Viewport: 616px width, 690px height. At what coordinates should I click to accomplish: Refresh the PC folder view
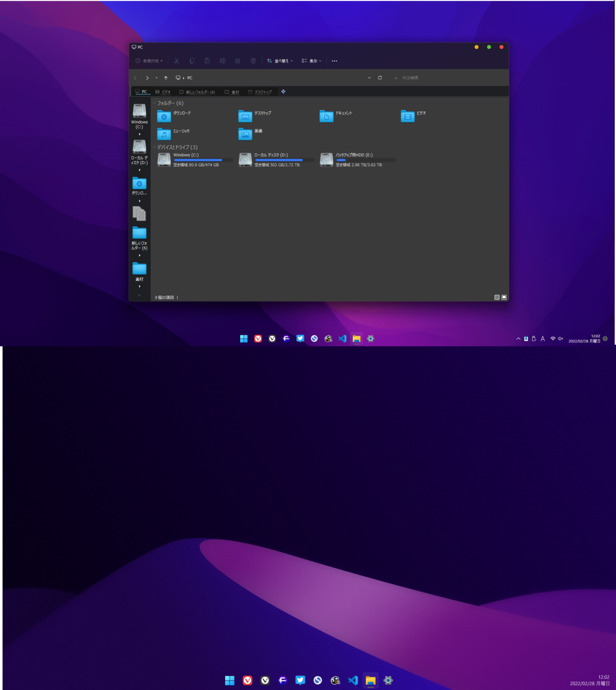click(380, 77)
